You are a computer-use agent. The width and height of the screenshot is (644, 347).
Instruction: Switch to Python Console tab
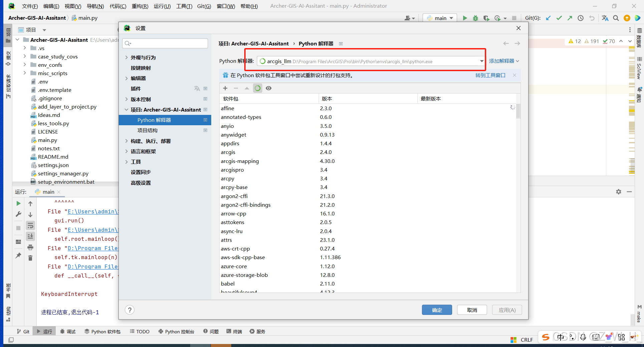(176, 331)
